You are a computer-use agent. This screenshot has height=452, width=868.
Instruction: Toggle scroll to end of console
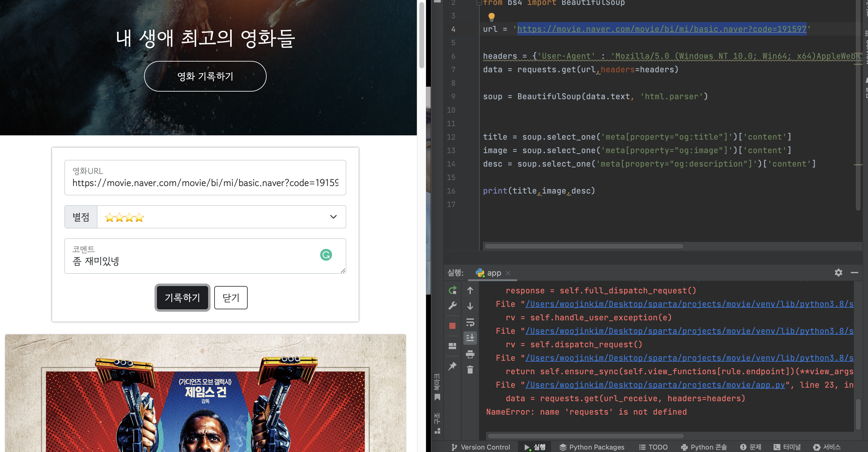[x=470, y=337]
